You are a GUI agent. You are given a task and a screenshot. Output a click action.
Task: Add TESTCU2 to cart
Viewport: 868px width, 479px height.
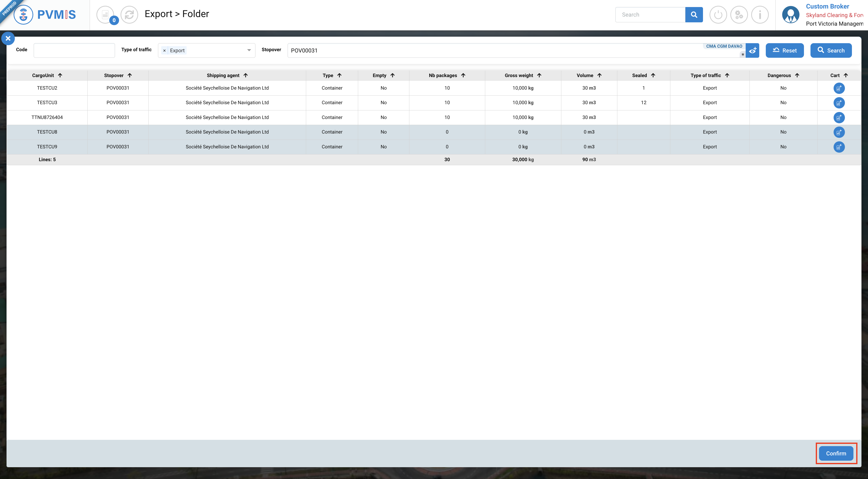click(839, 88)
